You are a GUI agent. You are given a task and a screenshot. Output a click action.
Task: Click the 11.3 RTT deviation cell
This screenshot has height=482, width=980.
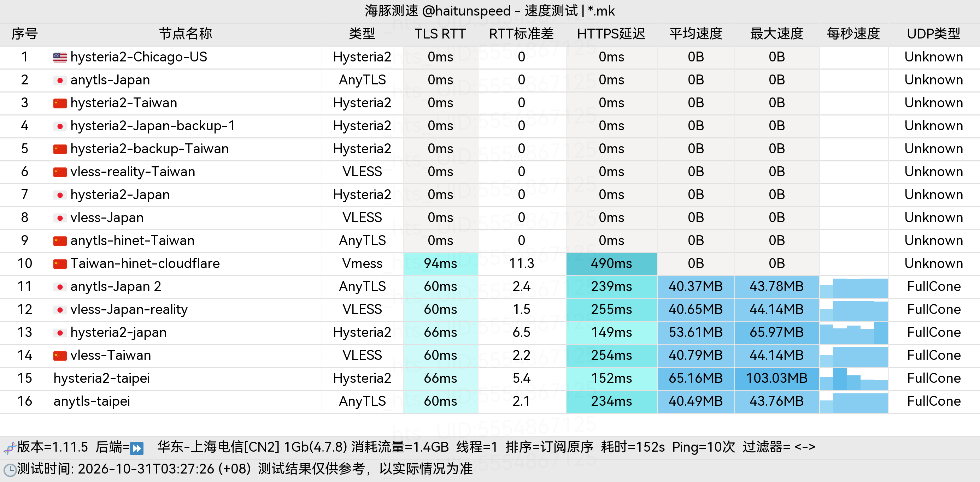521,264
